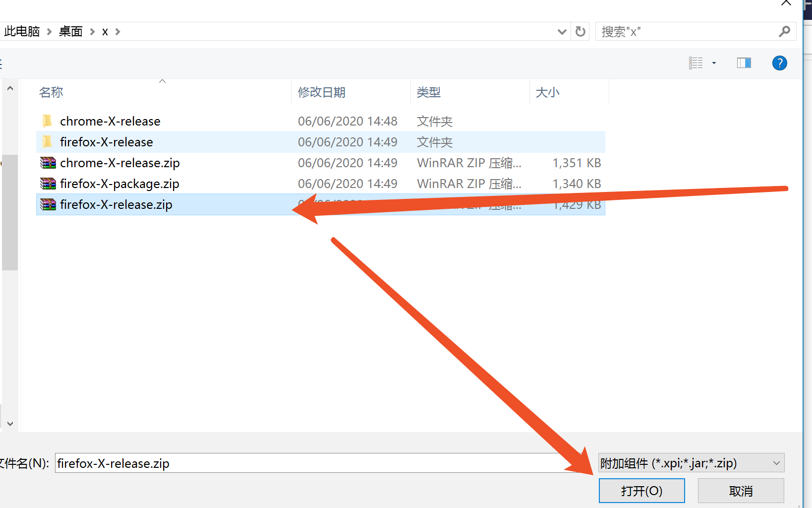Open the file type filter dropdown
Screen dimensions: 812x508
click(x=776, y=463)
